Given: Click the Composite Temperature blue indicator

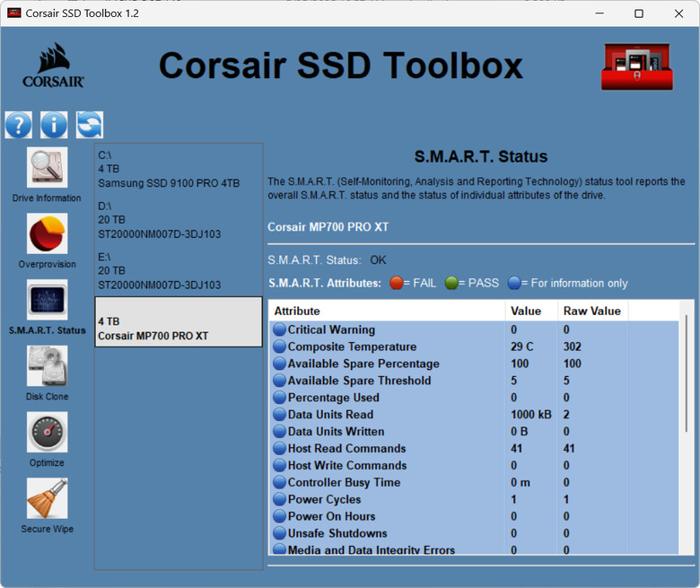Looking at the screenshot, I should pos(279,347).
